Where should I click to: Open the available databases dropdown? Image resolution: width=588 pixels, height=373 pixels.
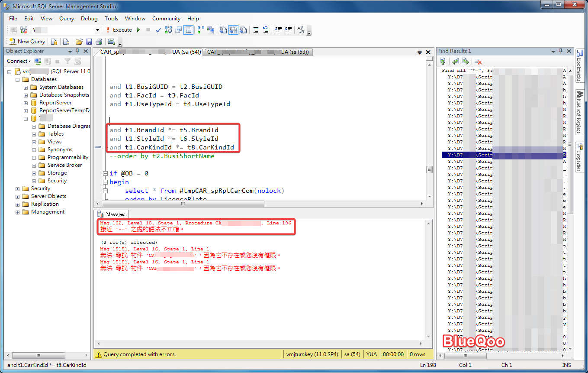point(97,30)
